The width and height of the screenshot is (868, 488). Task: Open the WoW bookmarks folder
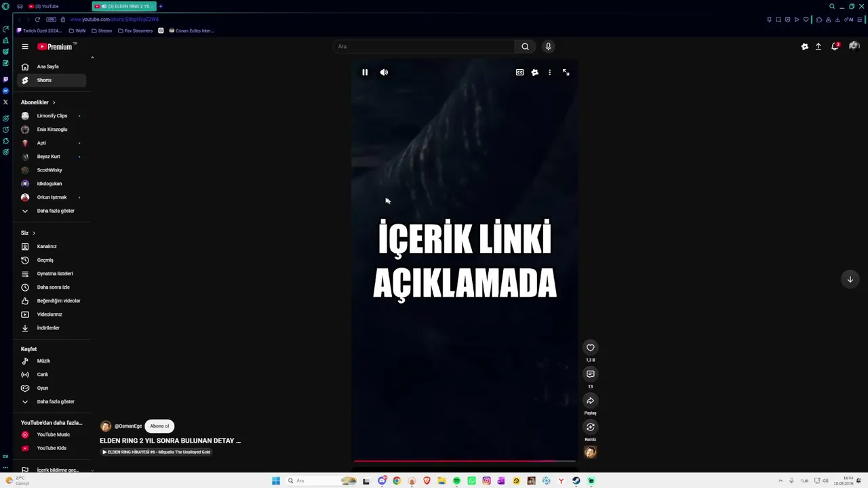point(77,30)
